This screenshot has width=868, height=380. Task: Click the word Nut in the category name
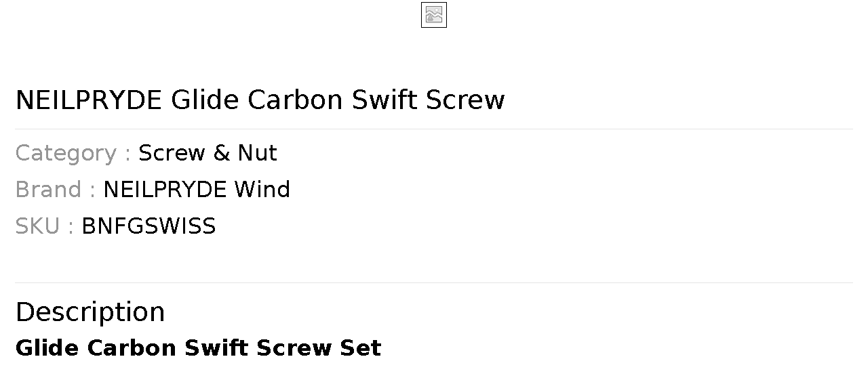(x=257, y=153)
